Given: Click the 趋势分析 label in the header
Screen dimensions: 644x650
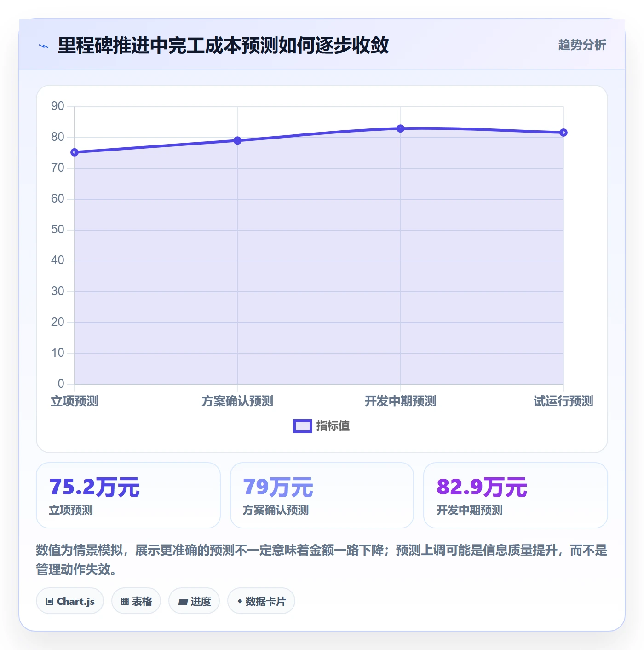Looking at the screenshot, I should [x=582, y=45].
